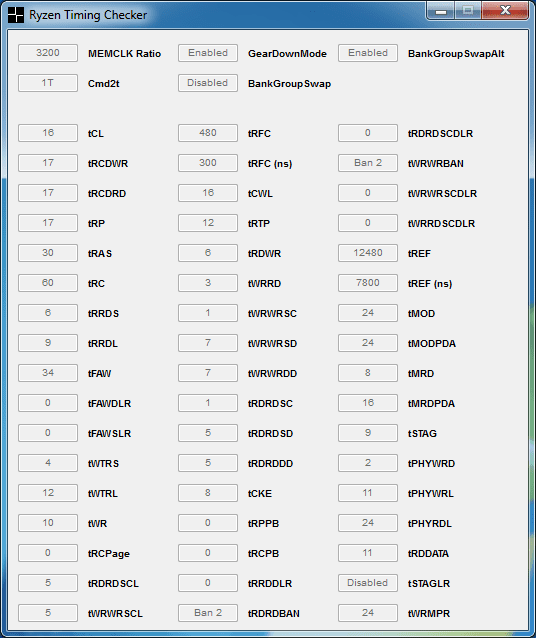Click the tRCPage value field

pos(48,553)
